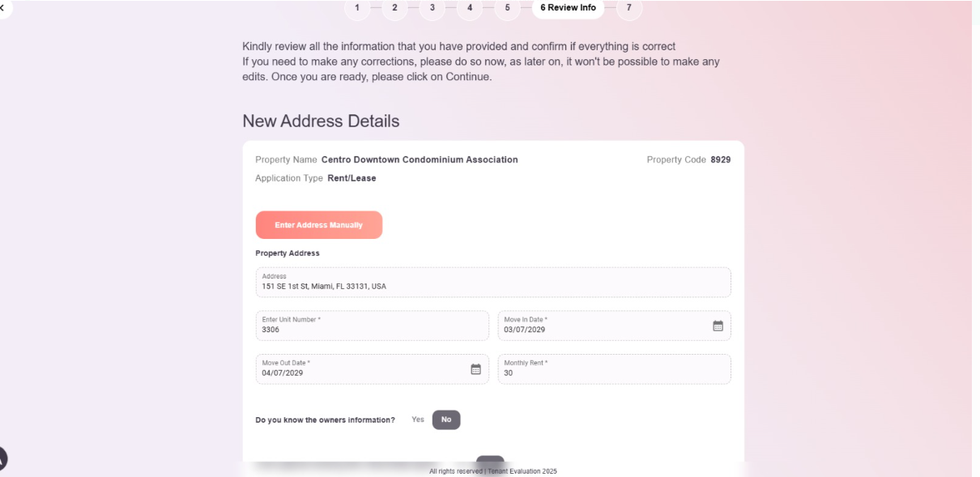Navigate to step 5 in the stepper

pos(508,8)
